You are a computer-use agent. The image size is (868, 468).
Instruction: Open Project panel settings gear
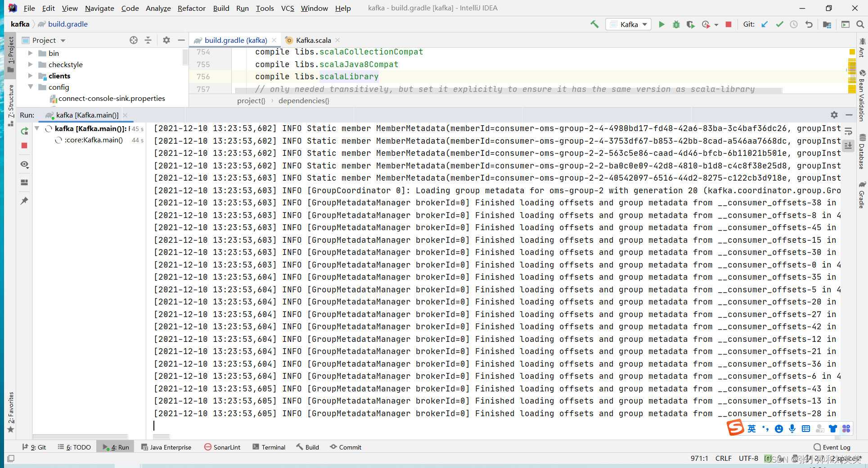pyautogui.click(x=166, y=40)
